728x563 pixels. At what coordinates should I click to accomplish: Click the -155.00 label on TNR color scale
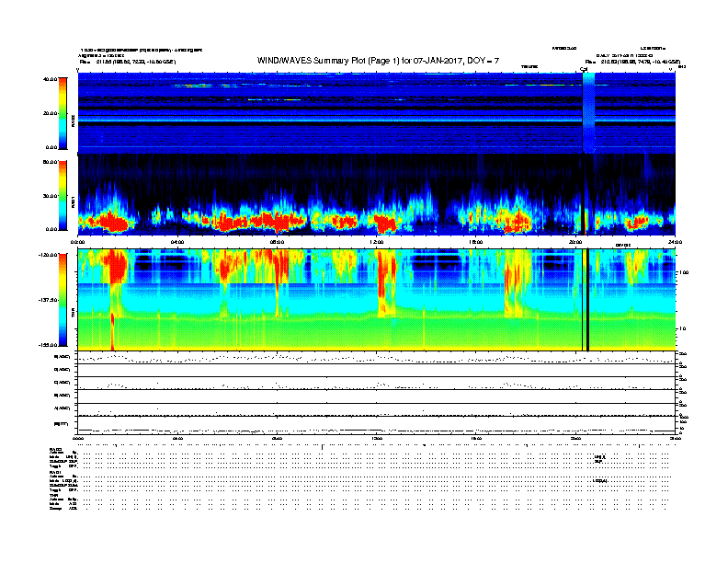[x=46, y=344]
